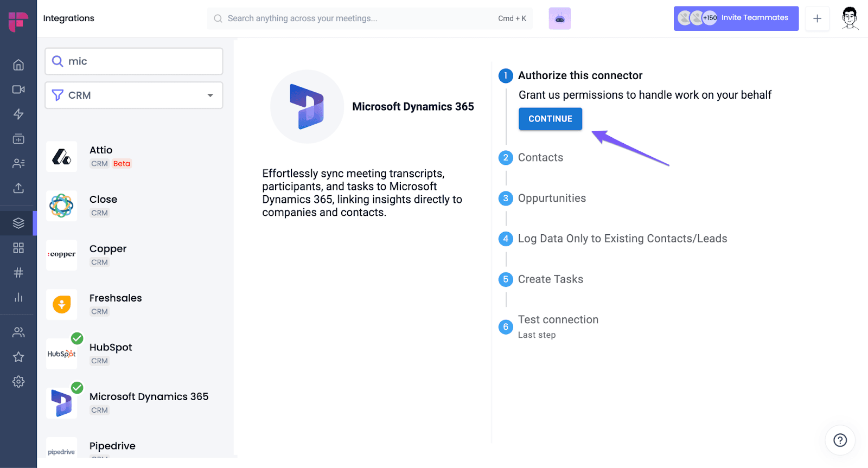Viewport: 868px width, 468px height.
Task: Expand the CRM category filter dropdown
Action: pos(134,95)
